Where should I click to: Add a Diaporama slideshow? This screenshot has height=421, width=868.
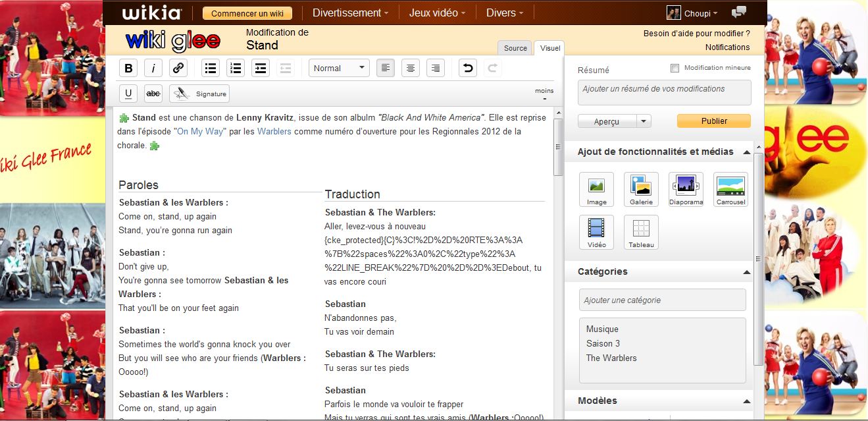point(686,190)
